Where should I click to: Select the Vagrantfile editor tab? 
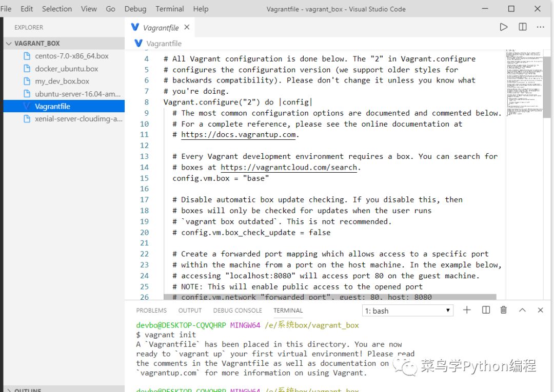click(160, 27)
